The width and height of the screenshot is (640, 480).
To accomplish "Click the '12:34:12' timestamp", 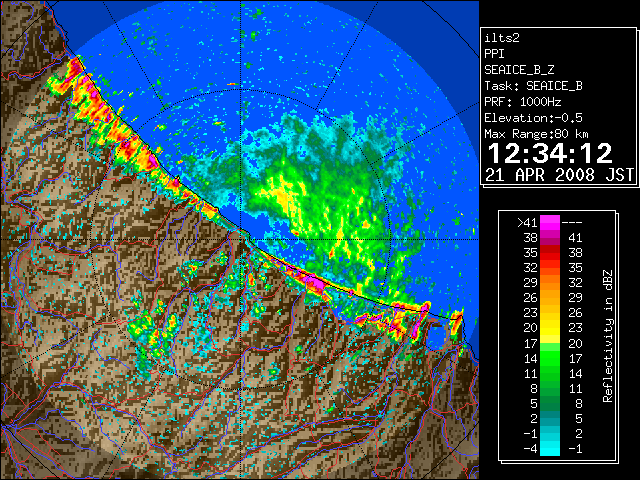I will pos(550,153).
